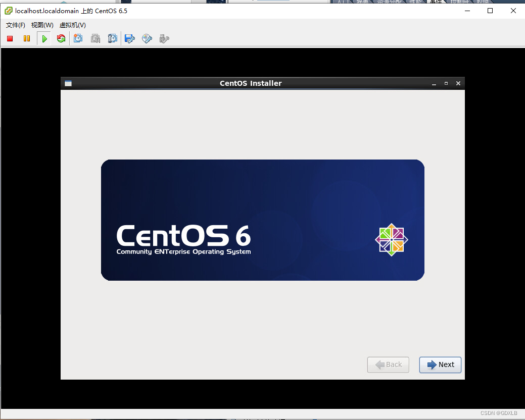525x420 pixels.
Task: Connect USB device via toolbar icon
Action: pos(164,38)
